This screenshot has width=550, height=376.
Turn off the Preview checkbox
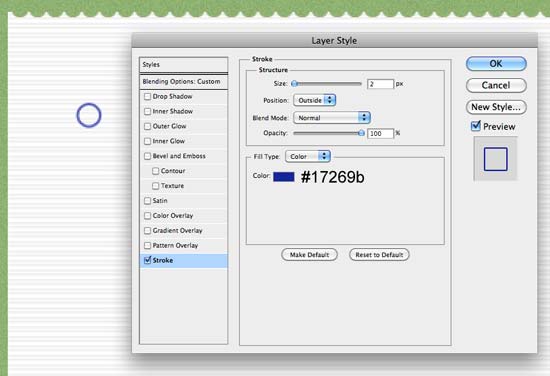pos(476,126)
